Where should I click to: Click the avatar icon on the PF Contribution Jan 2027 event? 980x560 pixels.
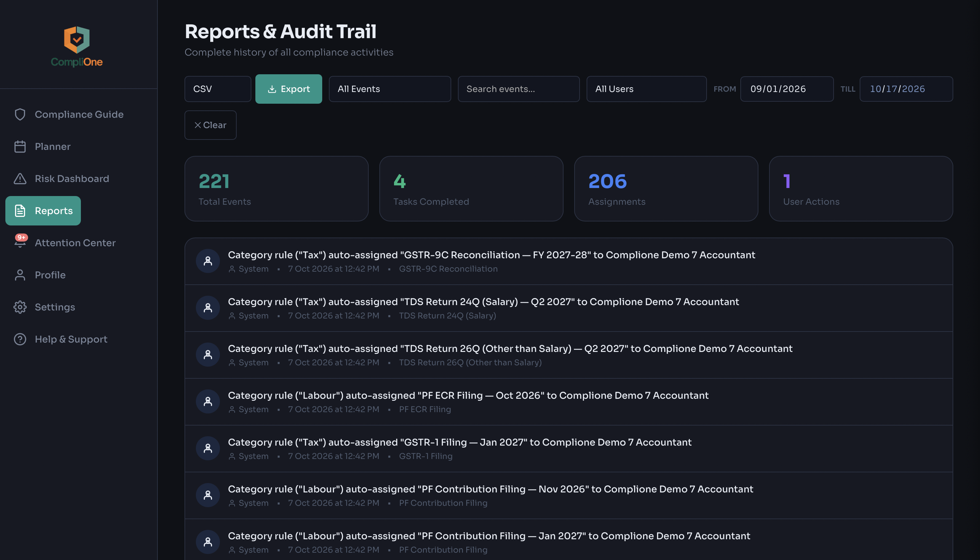point(208,542)
